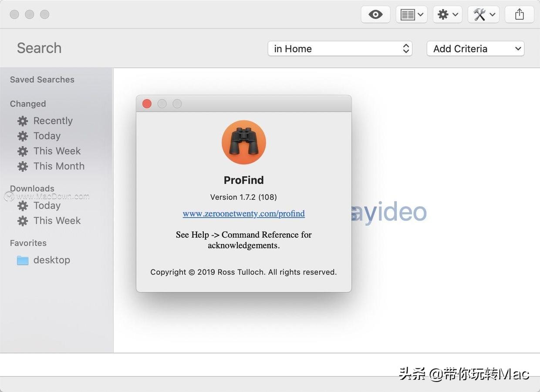
Task: Select This Week under Downloads
Action: 57,221
